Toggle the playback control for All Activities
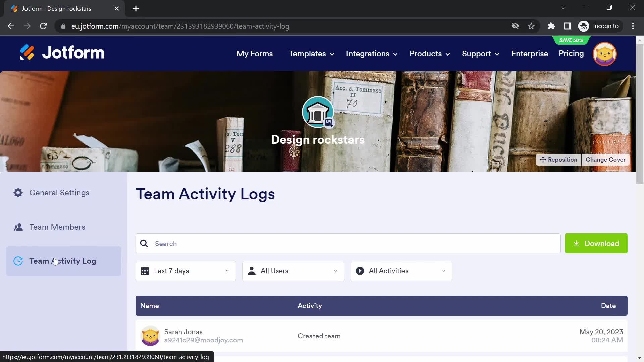 coord(361,271)
